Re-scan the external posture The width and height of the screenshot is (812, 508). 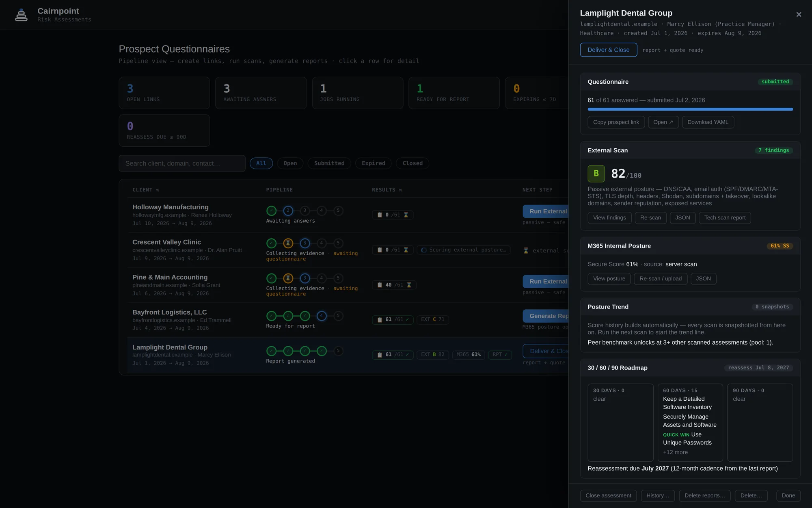(x=650, y=218)
